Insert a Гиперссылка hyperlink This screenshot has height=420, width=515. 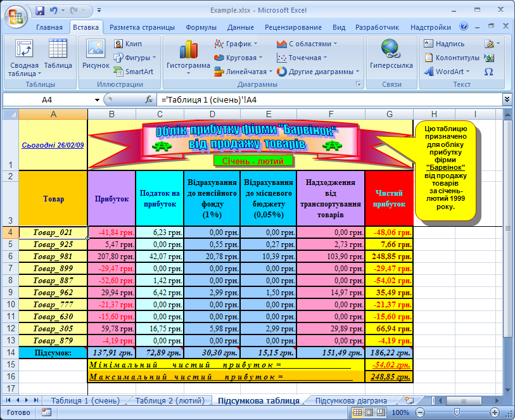coord(391,54)
